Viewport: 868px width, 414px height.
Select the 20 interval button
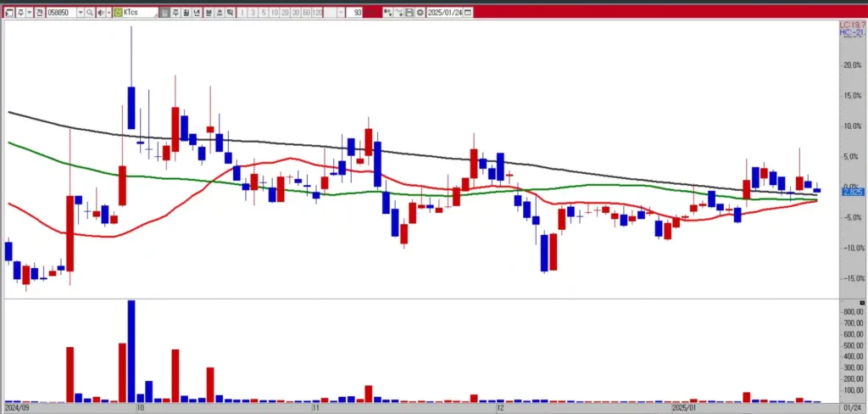[x=285, y=13]
